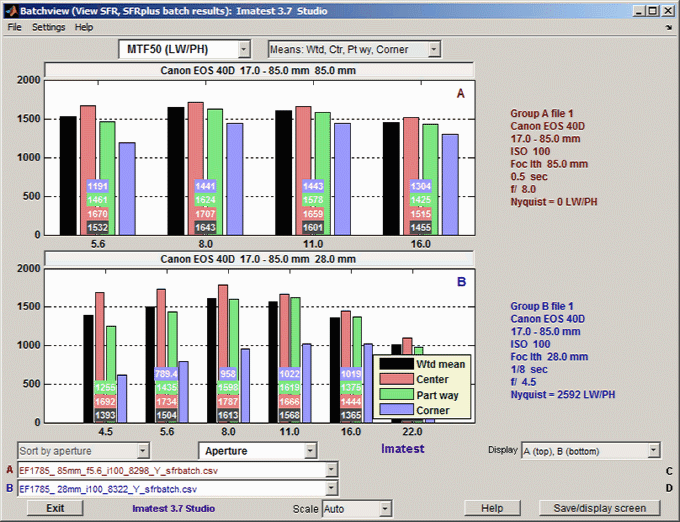Screen dimensions: 680x522
Task: Click the 1707 value label in chart A
Action: click(x=205, y=214)
